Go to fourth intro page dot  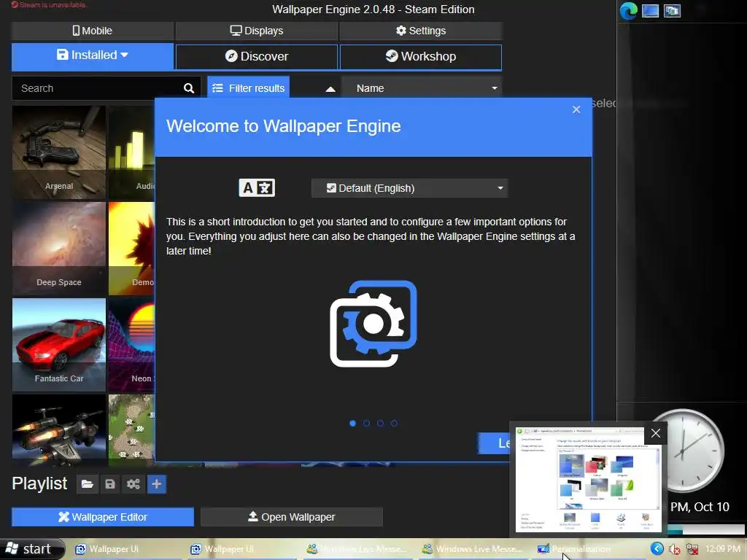tap(394, 423)
